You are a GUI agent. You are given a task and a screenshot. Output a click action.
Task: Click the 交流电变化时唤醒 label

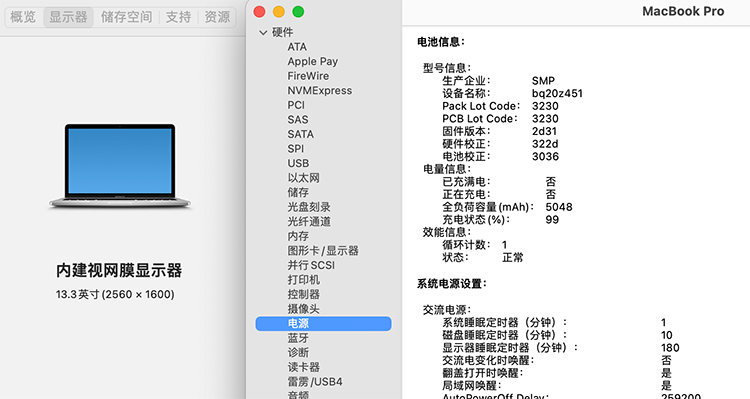488,360
